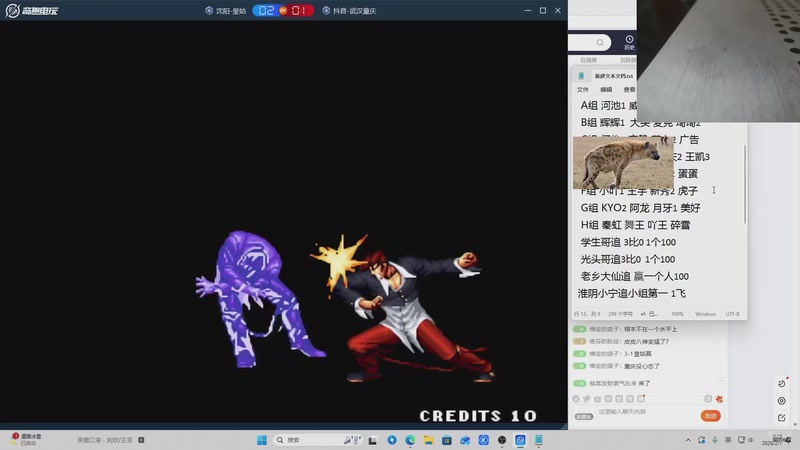Open the Notepad icon on the taskbar
This screenshot has height=450, width=800.
click(x=539, y=440)
